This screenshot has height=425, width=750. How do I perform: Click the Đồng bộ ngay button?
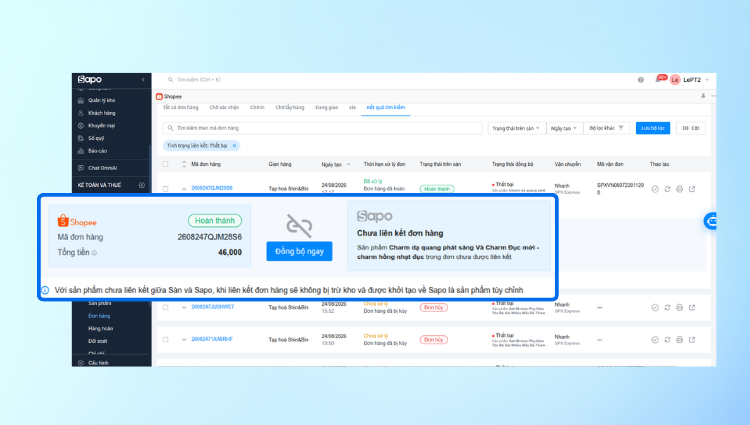point(299,251)
